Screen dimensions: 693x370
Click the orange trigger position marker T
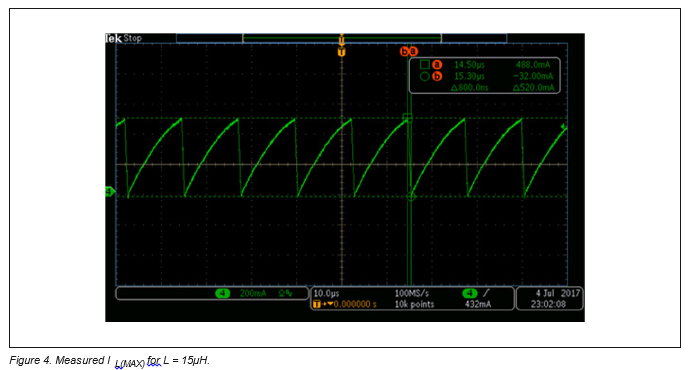coord(341,52)
